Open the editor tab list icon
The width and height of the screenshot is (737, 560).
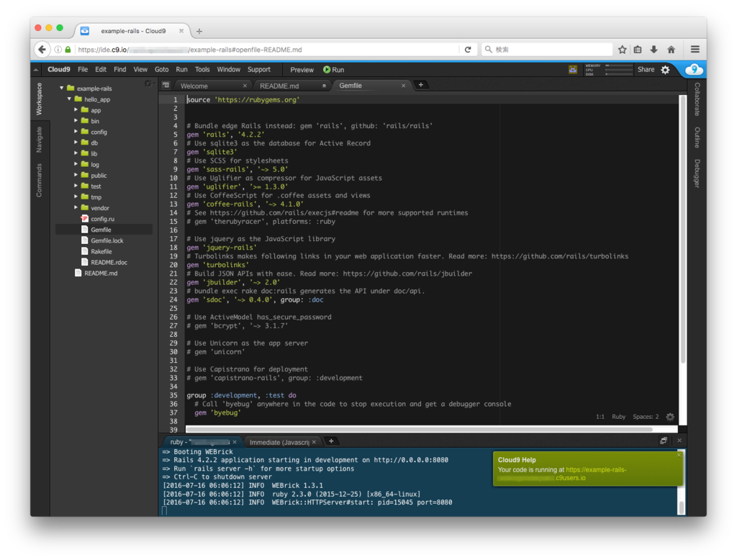[166, 85]
